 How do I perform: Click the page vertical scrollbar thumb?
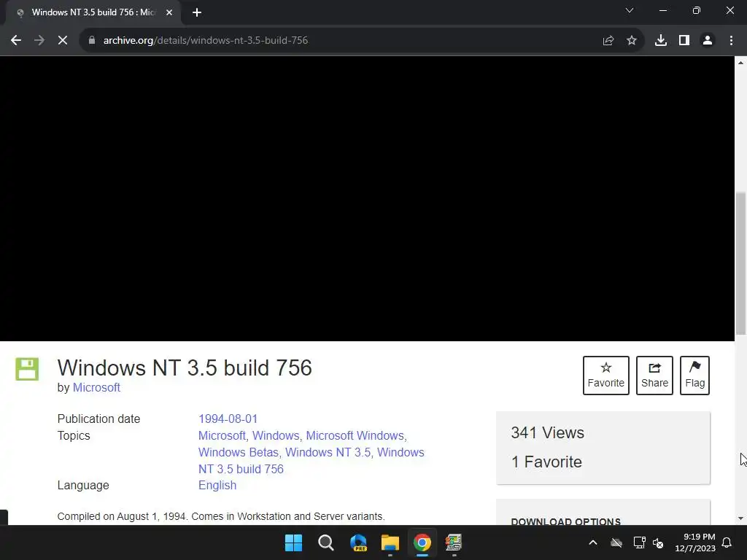(740, 263)
